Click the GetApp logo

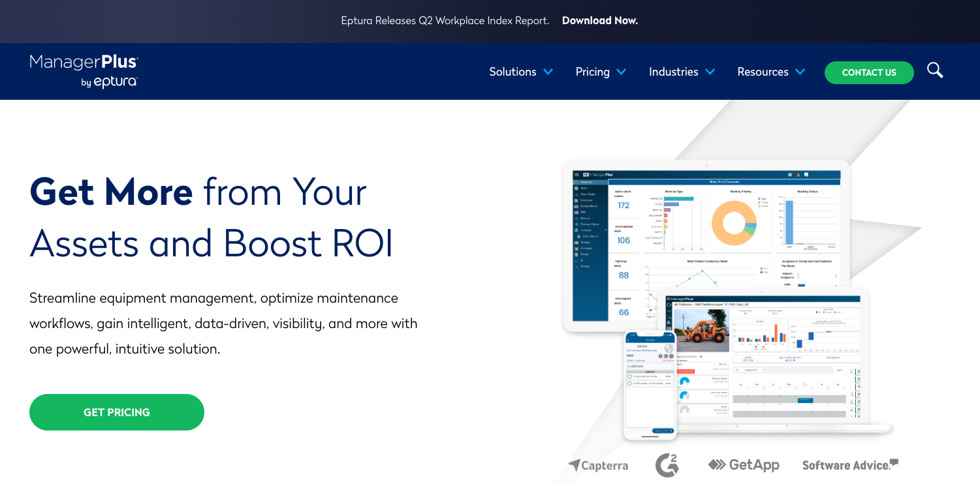(x=744, y=464)
